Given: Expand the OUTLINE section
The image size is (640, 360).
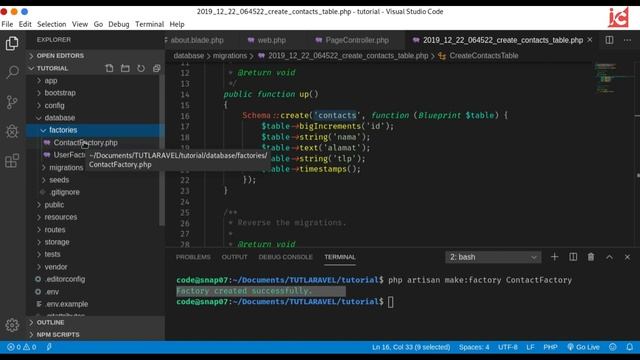Looking at the screenshot, I should 96,322.
